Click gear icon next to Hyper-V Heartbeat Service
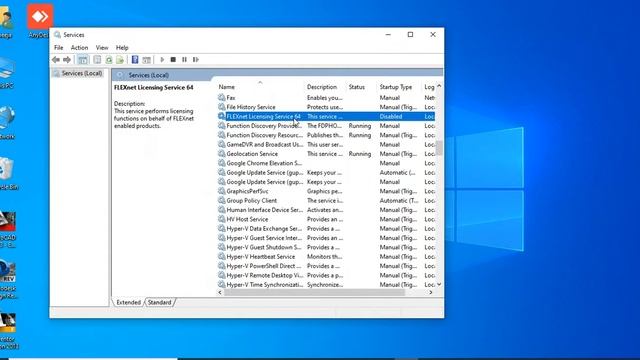 (x=221, y=257)
